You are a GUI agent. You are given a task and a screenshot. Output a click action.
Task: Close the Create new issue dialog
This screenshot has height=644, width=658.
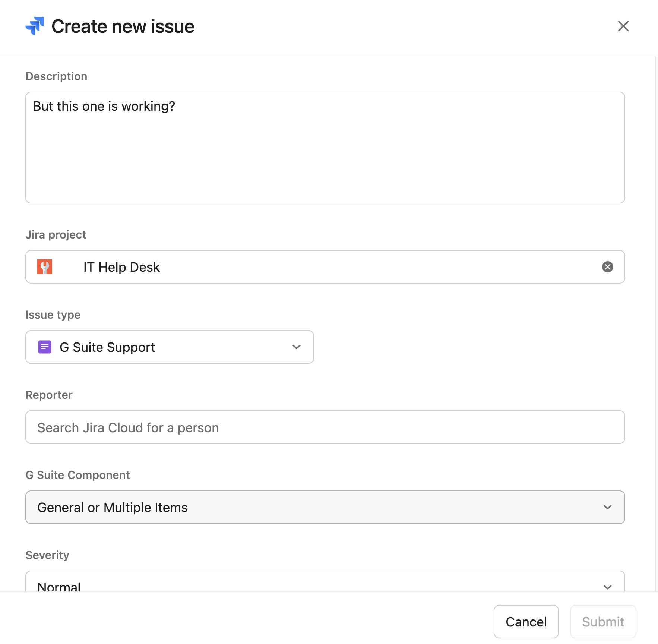pyautogui.click(x=623, y=26)
